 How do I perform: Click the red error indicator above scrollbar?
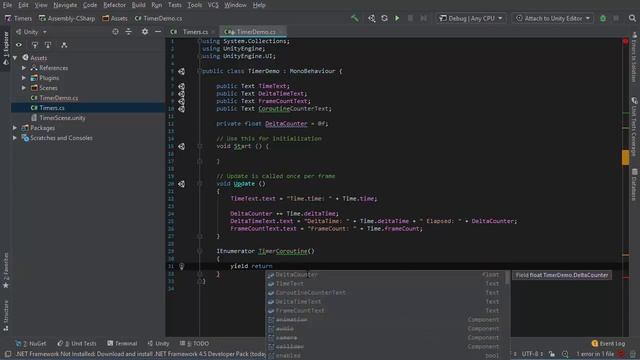625,42
